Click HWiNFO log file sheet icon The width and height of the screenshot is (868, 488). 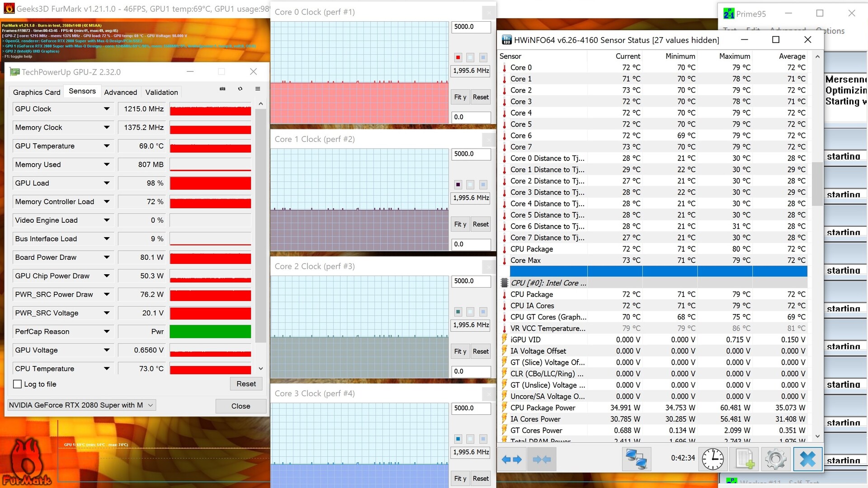pyautogui.click(x=745, y=460)
